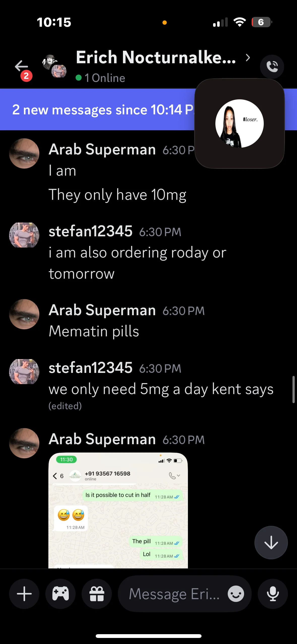Tap Arab Superman's name above "Mematin pills"

click(x=102, y=310)
